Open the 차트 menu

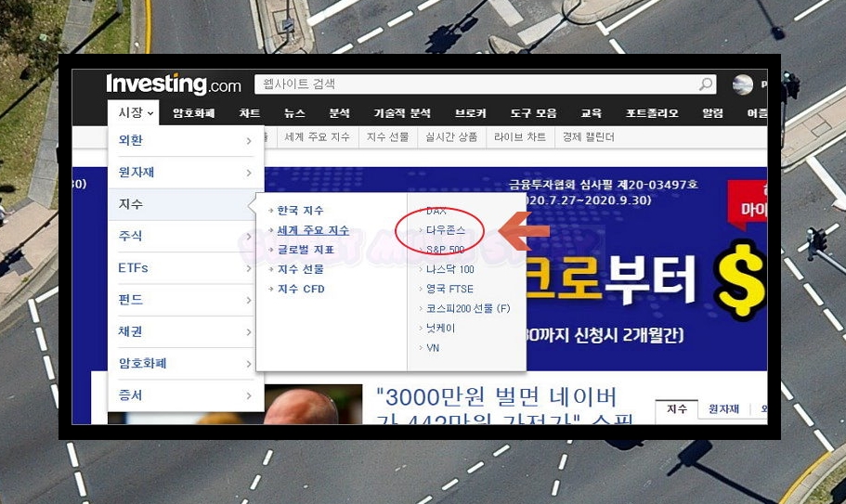250,113
